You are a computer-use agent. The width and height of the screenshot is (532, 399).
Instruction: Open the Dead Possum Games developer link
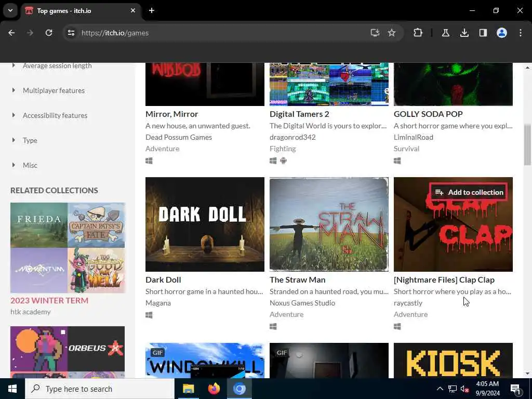[179, 137]
